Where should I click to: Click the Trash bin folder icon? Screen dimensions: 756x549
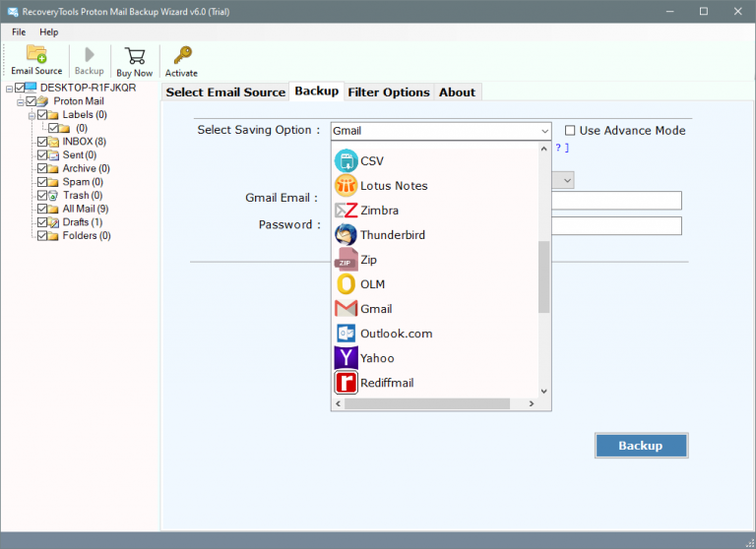(x=53, y=196)
